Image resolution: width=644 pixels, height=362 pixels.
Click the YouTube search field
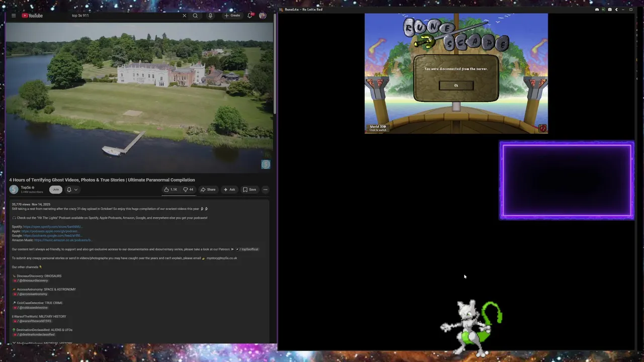pyautogui.click(x=126, y=16)
